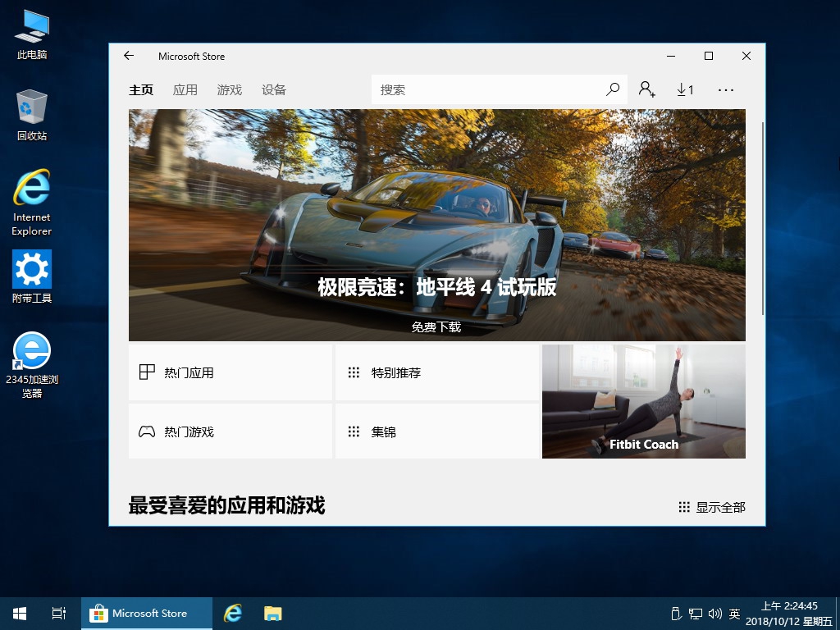840x630 pixels.
Task: Open the network tray icon
Action: pyautogui.click(x=696, y=614)
